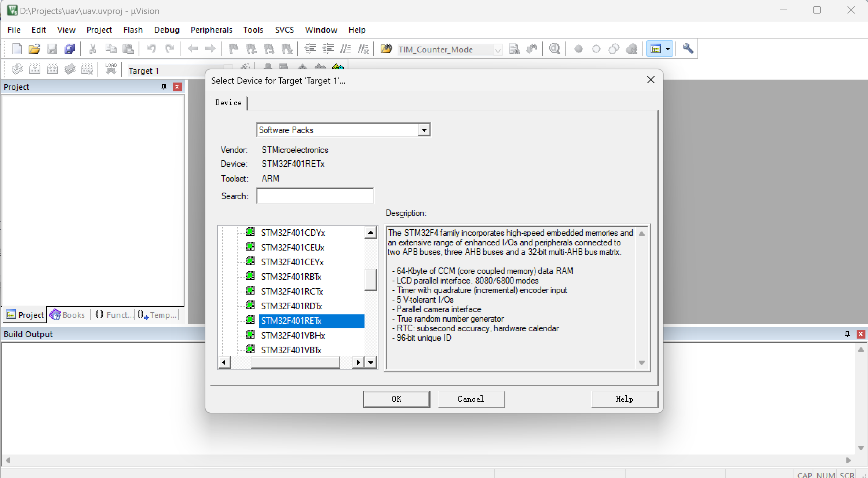Viewport: 868px width, 478px height.
Task: Open the Flash menu
Action: pos(133,30)
